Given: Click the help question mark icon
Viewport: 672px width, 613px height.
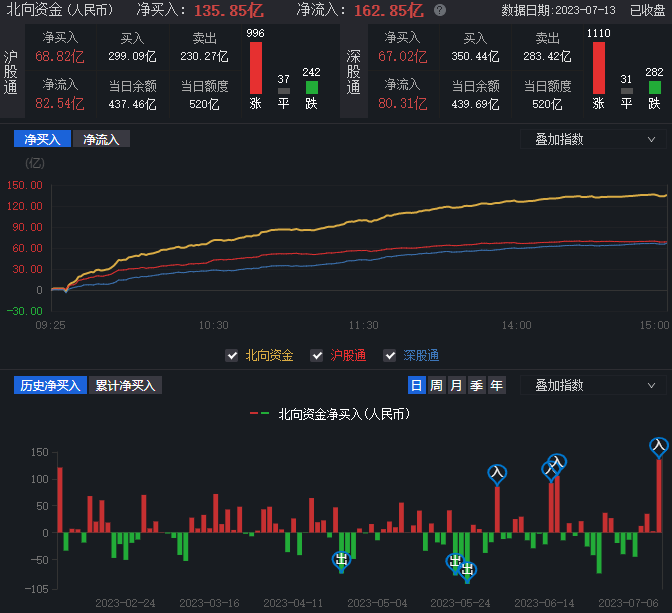Looking at the screenshot, I should [x=440, y=10].
